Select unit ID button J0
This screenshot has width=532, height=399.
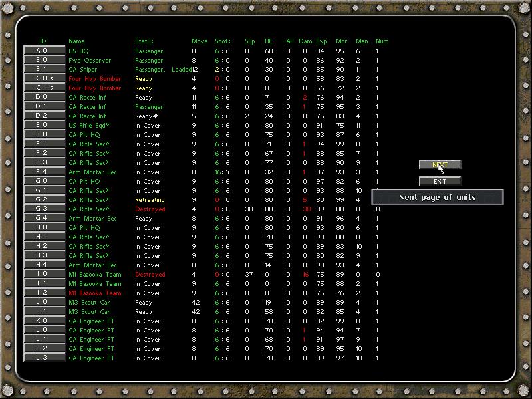[x=45, y=302]
